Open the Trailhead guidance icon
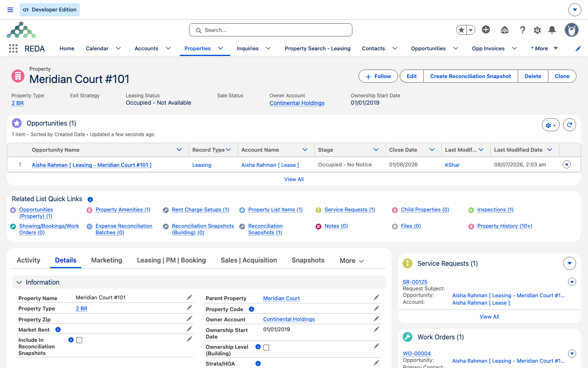Image resolution: width=588 pixels, height=368 pixels. point(505,30)
